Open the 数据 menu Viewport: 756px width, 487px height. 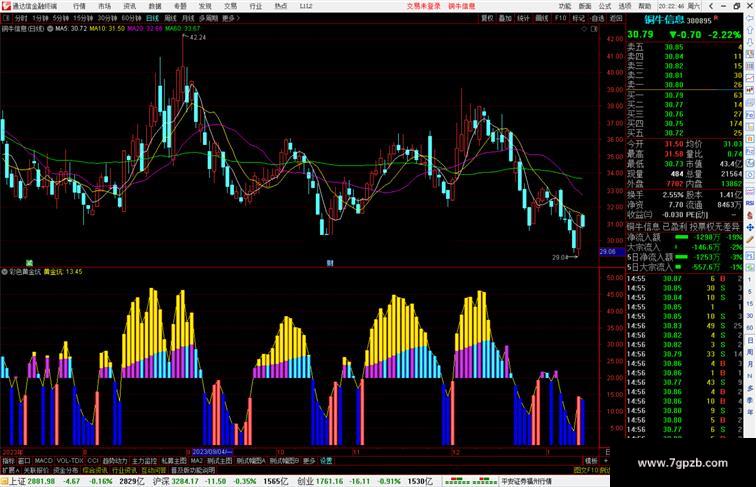click(155, 6)
